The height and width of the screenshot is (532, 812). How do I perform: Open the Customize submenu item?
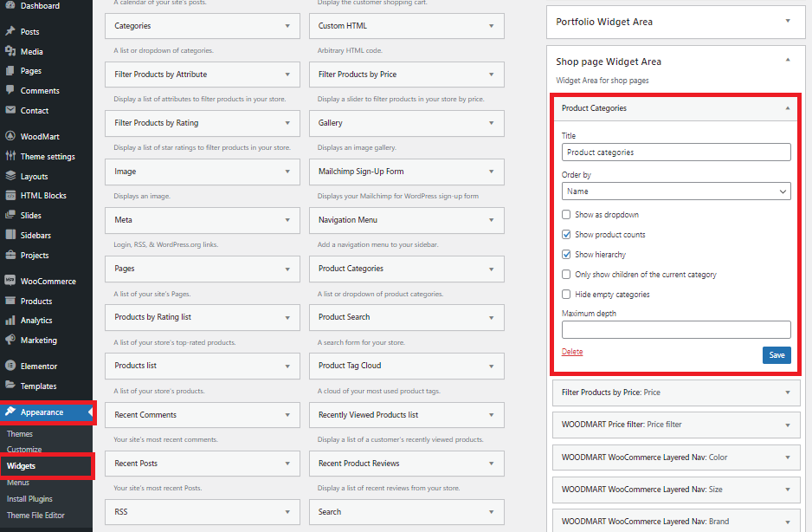pos(24,450)
